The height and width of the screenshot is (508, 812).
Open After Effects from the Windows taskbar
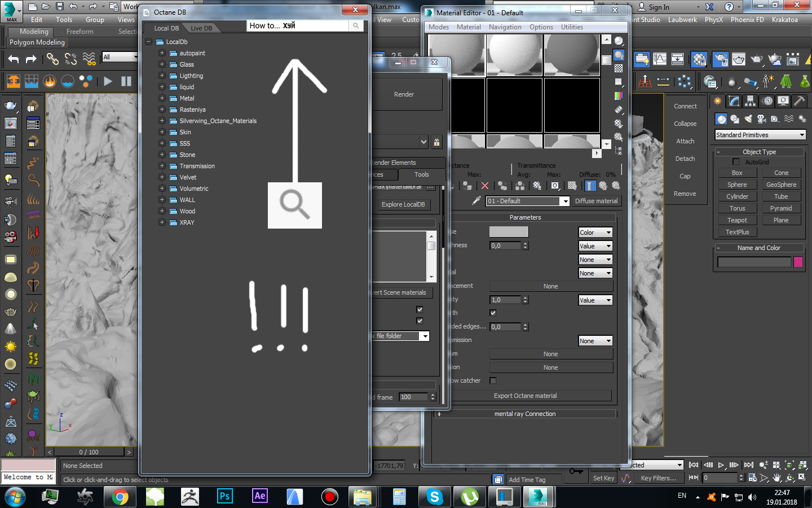[x=260, y=497]
